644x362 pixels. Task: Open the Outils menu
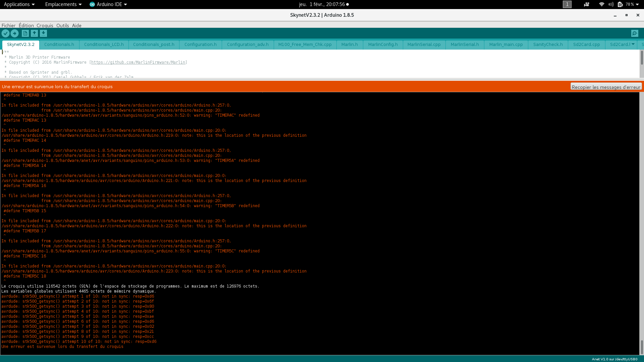click(x=62, y=25)
